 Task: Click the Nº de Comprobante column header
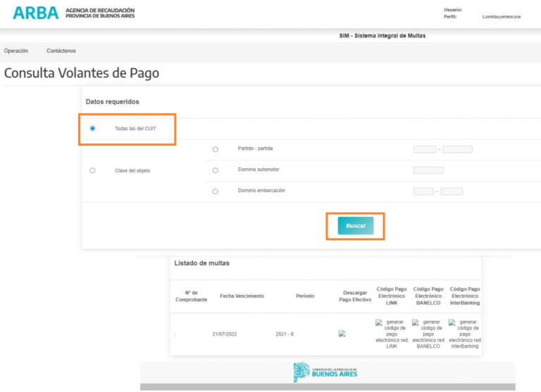tap(191, 296)
